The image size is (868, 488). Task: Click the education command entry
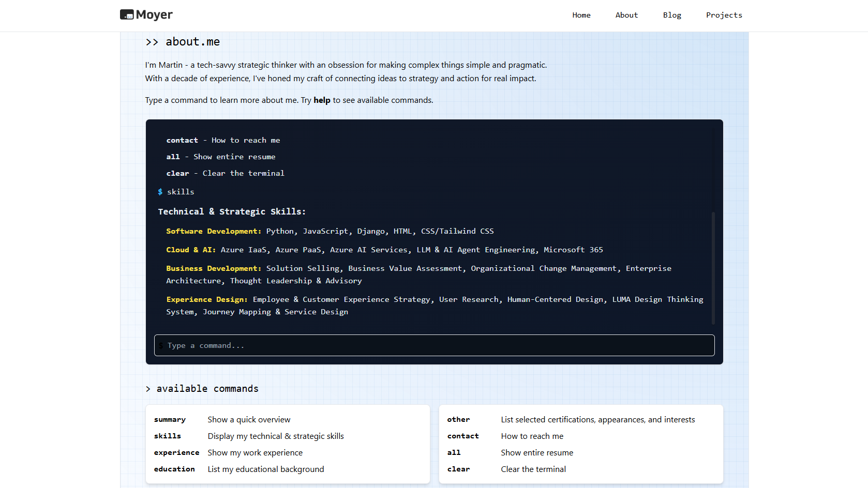click(x=174, y=469)
